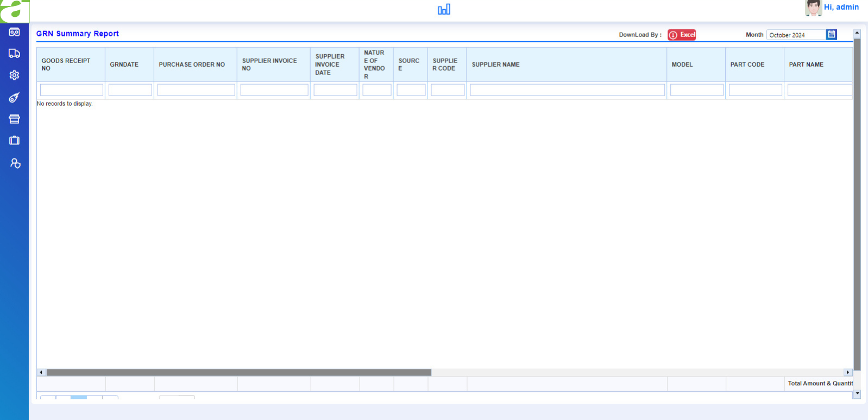Click the horizontal scrollbar right arrow
This screenshot has width=868, height=420.
click(x=848, y=372)
